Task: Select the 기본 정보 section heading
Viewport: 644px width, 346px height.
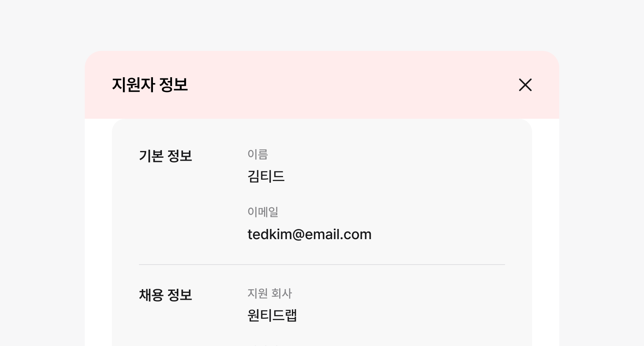Action: 165,156
